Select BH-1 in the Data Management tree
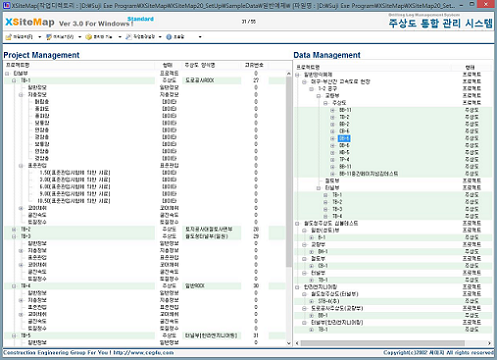 coord(323,252)
